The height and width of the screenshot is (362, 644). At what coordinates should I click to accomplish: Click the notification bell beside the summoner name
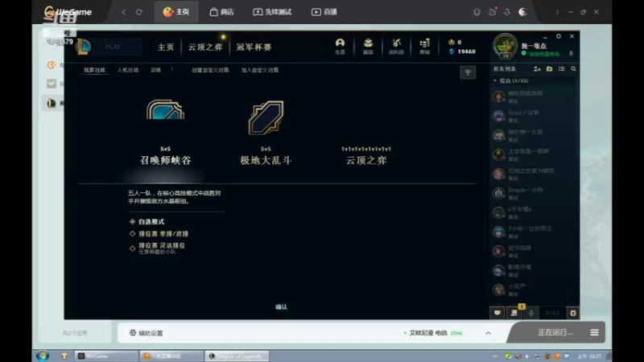pos(571,54)
